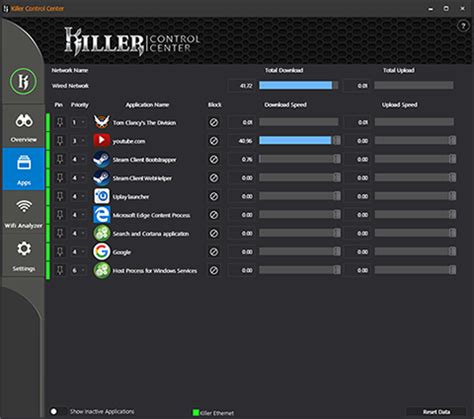Pin Steam Client Bootstrapper

coord(60,159)
